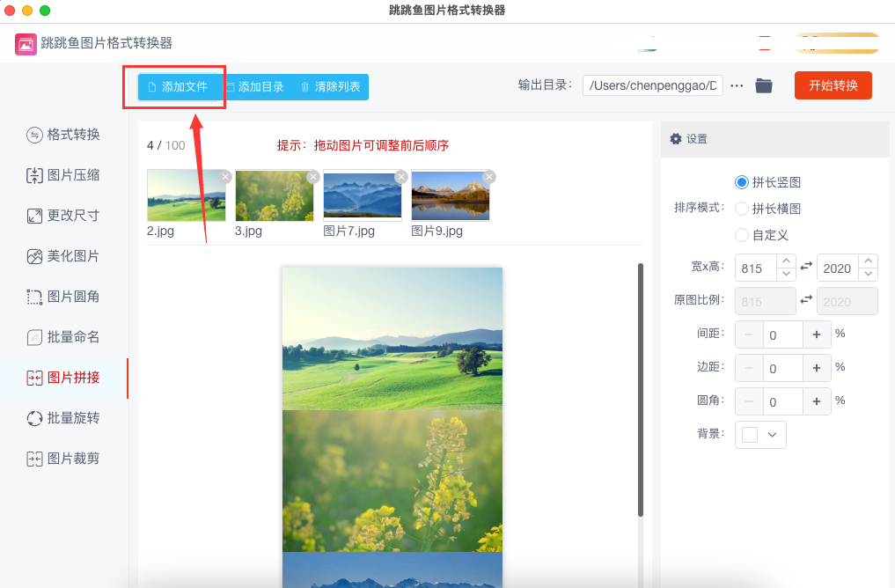Increase 间距 with the plus button
Image resolution: width=895 pixels, height=588 pixels.
817,335
